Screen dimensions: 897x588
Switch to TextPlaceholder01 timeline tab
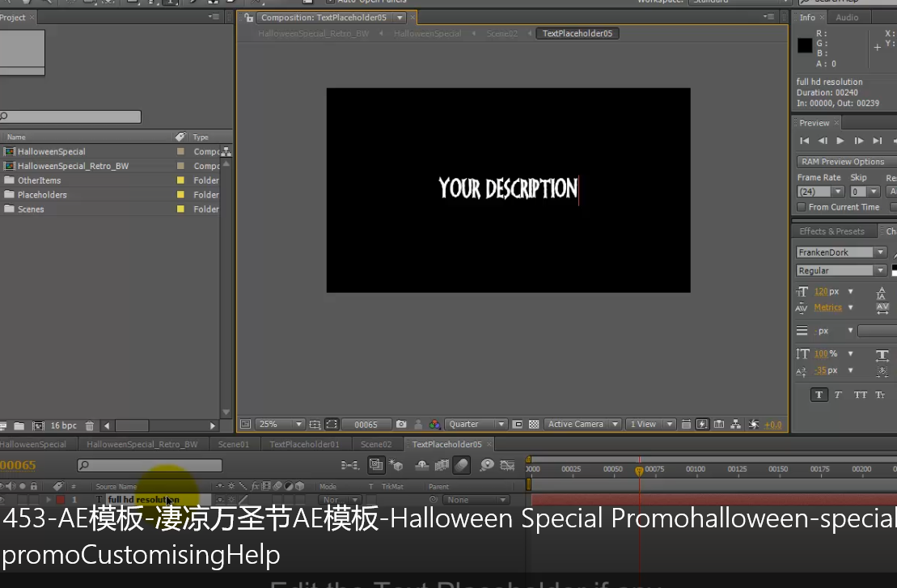(x=304, y=444)
